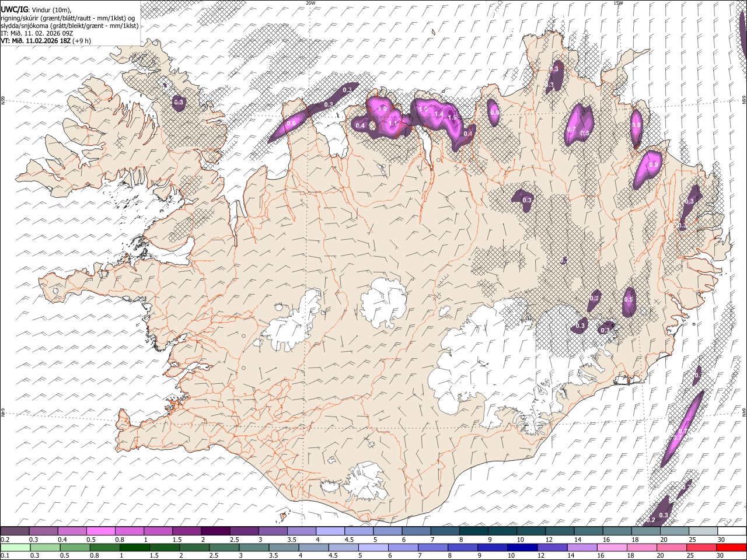The width and height of the screenshot is (747, 560).
Task: Click the 1.1 snowfall value on the map
Action: [x=393, y=123]
